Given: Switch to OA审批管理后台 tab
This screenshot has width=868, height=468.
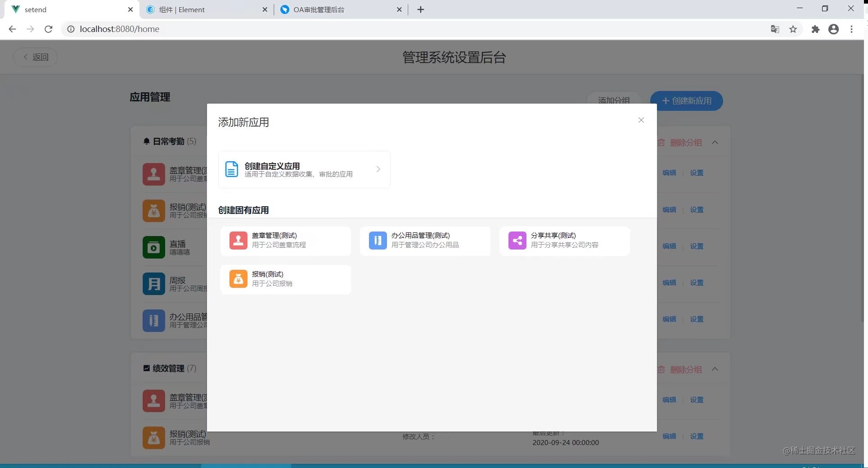Looking at the screenshot, I should (x=341, y=9).
